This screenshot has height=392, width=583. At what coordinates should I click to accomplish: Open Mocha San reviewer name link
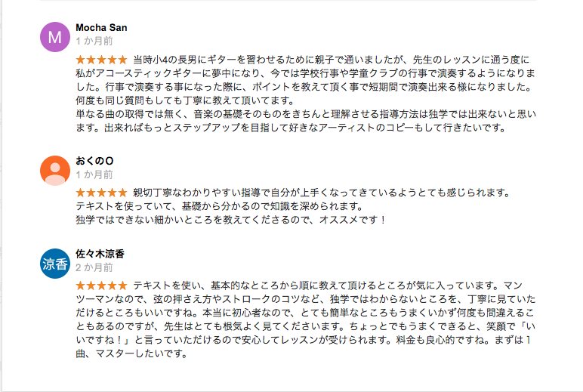tap(101, 28)
